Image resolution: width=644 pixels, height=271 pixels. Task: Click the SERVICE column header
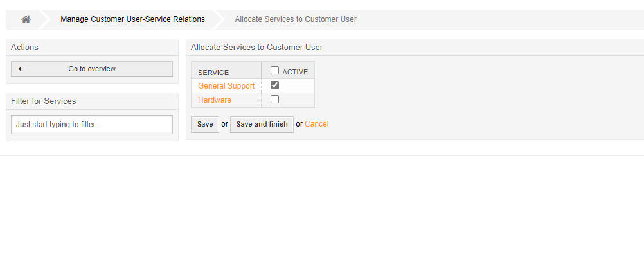213,73
